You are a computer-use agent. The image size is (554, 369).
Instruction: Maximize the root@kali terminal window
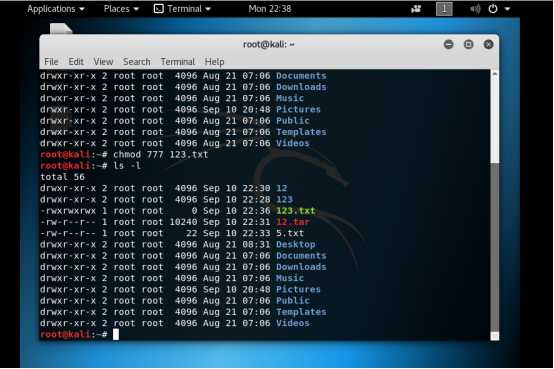coord(468,45)
